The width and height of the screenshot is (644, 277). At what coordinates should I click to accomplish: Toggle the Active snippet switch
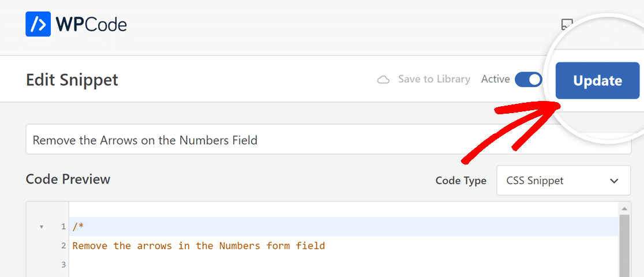coord(529,79)
